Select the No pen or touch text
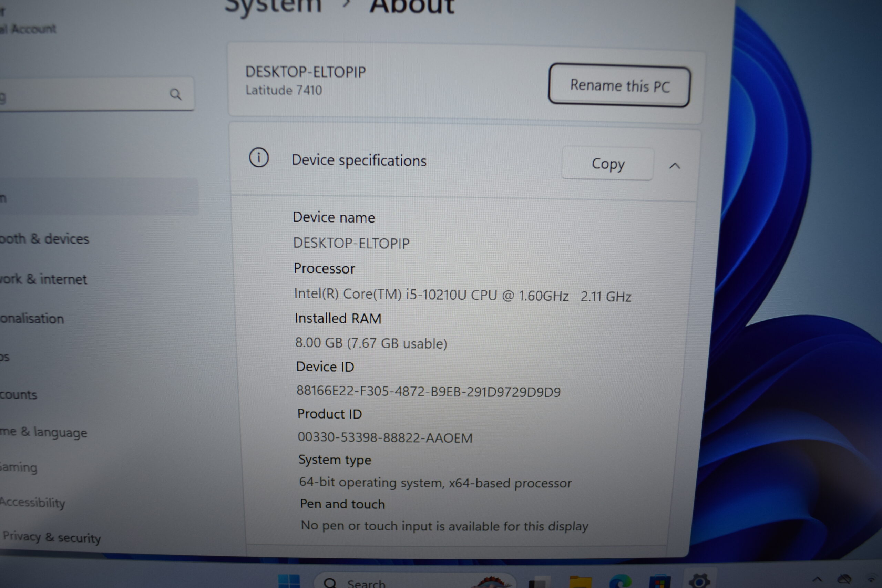 444,526
